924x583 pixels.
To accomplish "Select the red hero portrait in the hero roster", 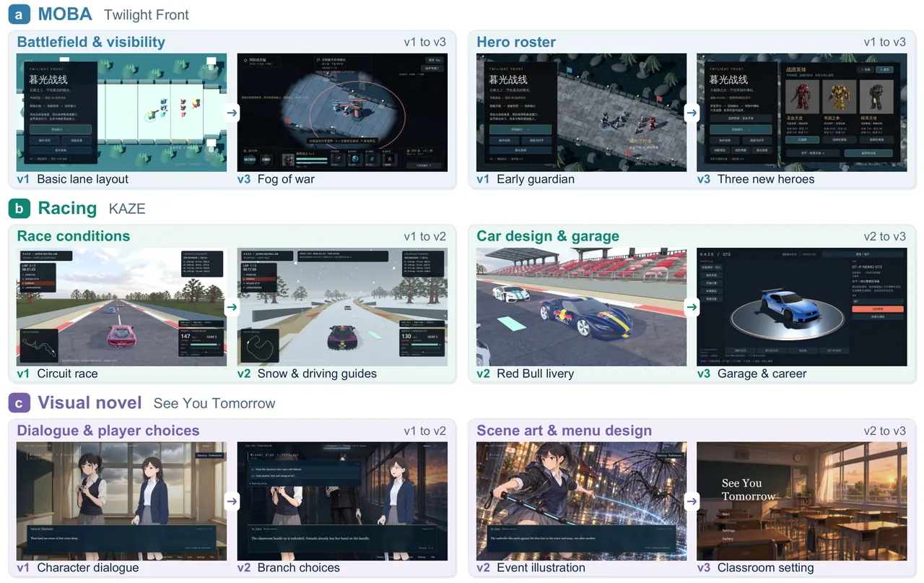I will click(802, 96).
